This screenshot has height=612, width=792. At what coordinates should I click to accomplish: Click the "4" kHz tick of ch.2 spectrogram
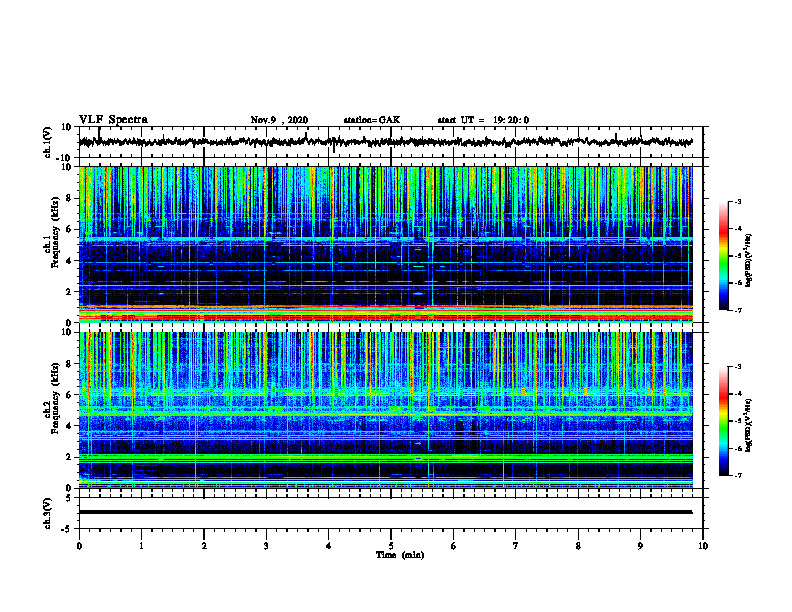tap(69, 426)
